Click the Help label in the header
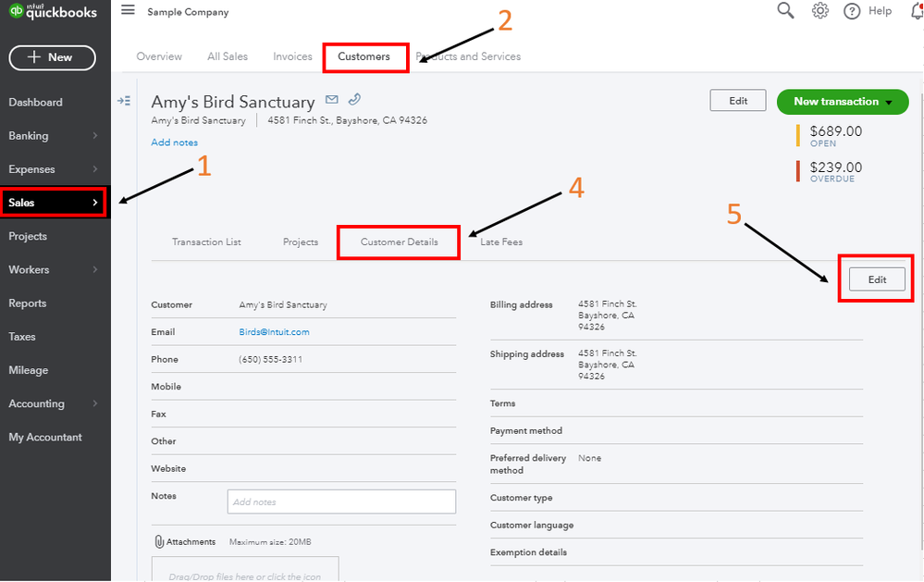Screen dimensions: 924x582 click(880, 11)
